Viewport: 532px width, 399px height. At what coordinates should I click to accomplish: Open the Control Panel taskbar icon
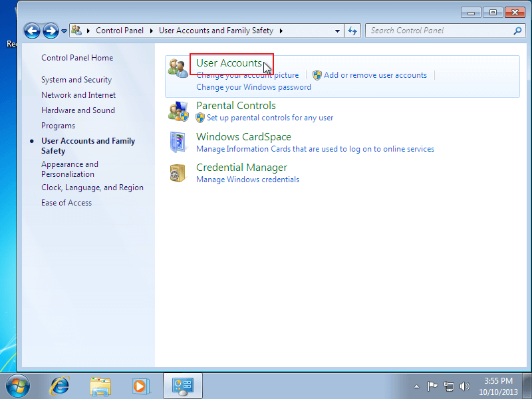(x=182, y=386)
